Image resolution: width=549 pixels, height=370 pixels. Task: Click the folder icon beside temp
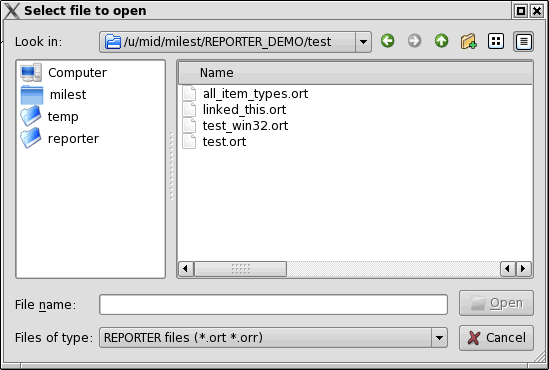[31, 116]
